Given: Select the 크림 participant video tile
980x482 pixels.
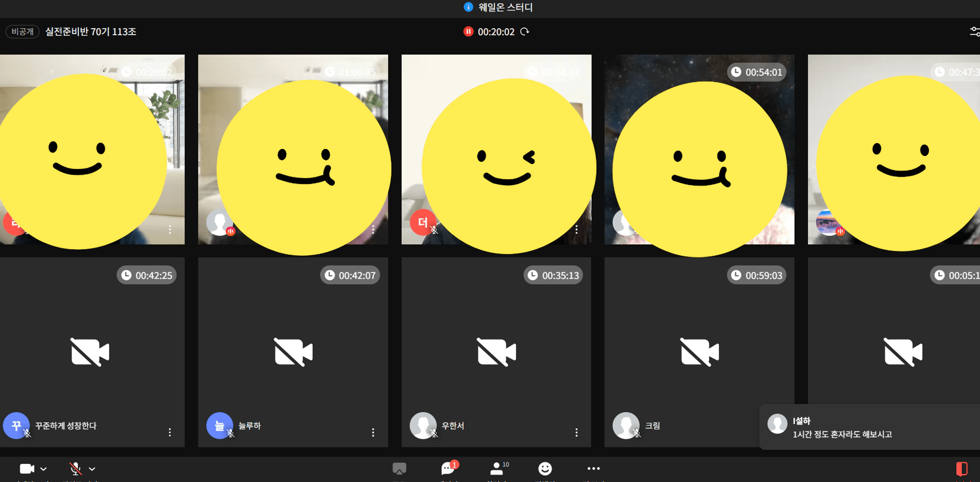Looking at the screenshot, I should coord(699,352).
